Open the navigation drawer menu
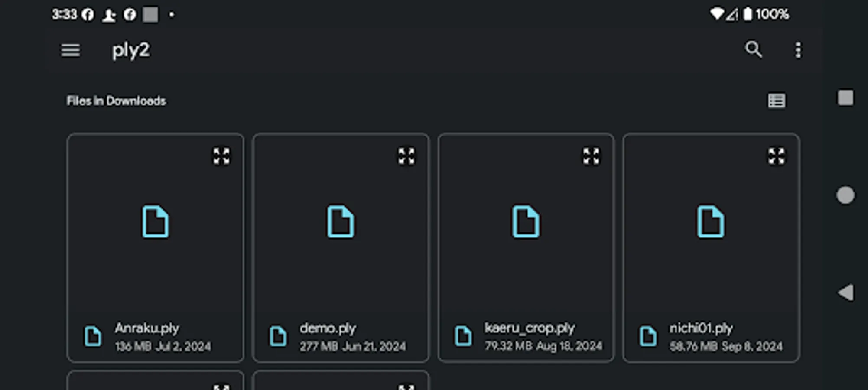The image size is (868, 390). (71, 50)
